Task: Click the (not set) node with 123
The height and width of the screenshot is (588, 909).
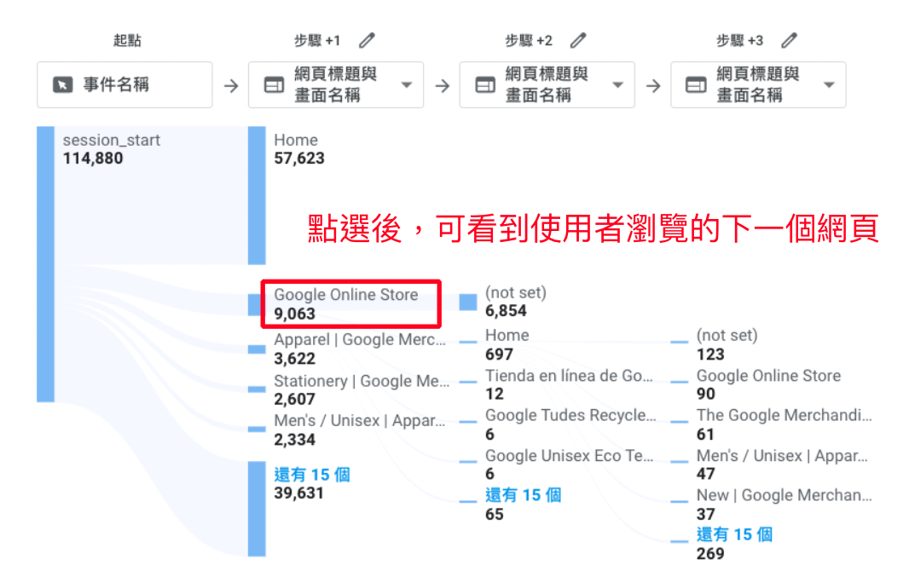Action: 727,344
